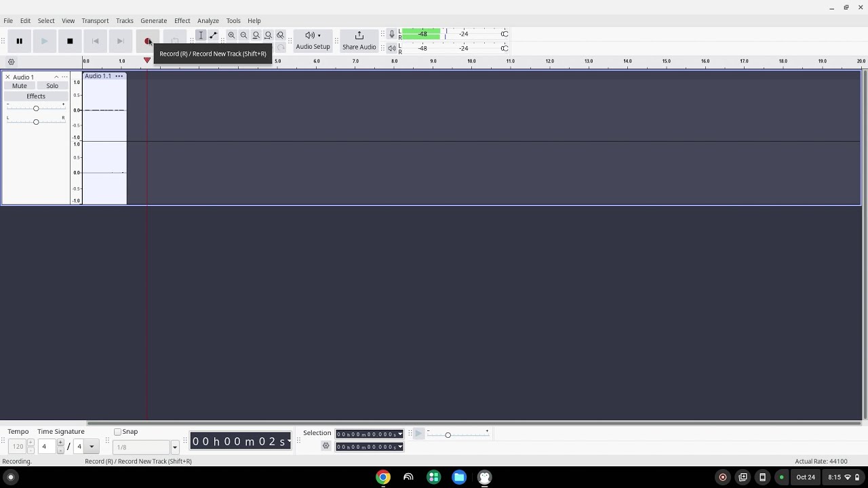Increase the time signature numerator with plus stepper

click(60, 443)
